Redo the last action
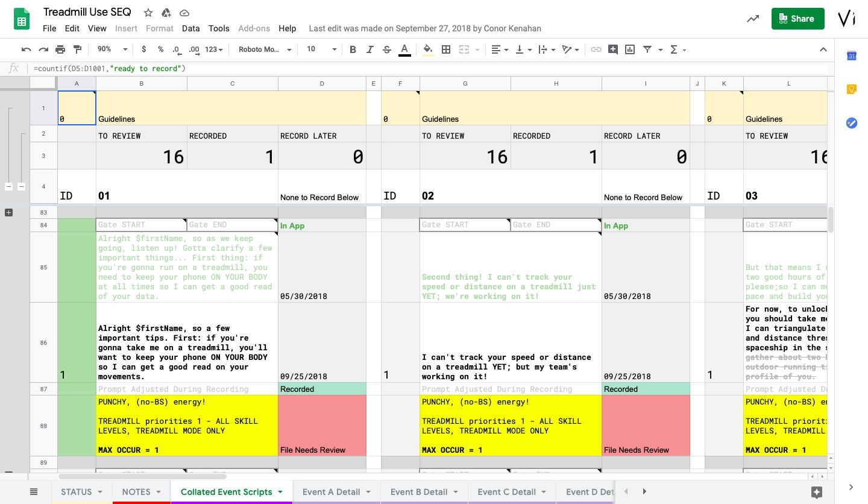The height and width of the screenshot is (504, 868). coord(43,49)
